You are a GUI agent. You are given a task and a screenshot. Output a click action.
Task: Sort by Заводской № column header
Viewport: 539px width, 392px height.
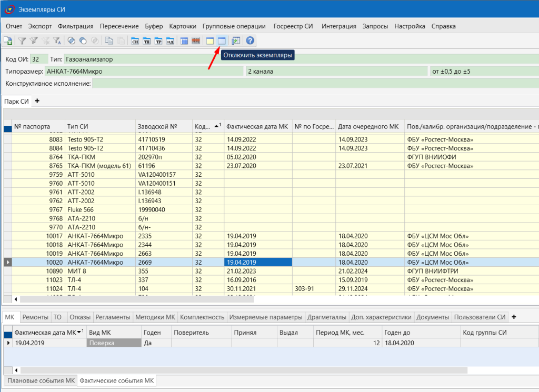(x=164, y=126)
